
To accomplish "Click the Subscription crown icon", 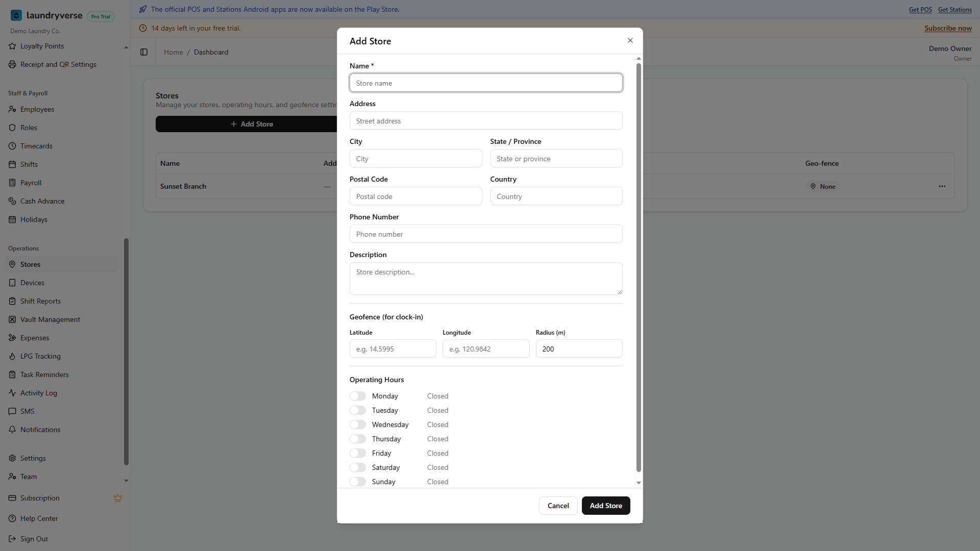I will coord(118,498).
